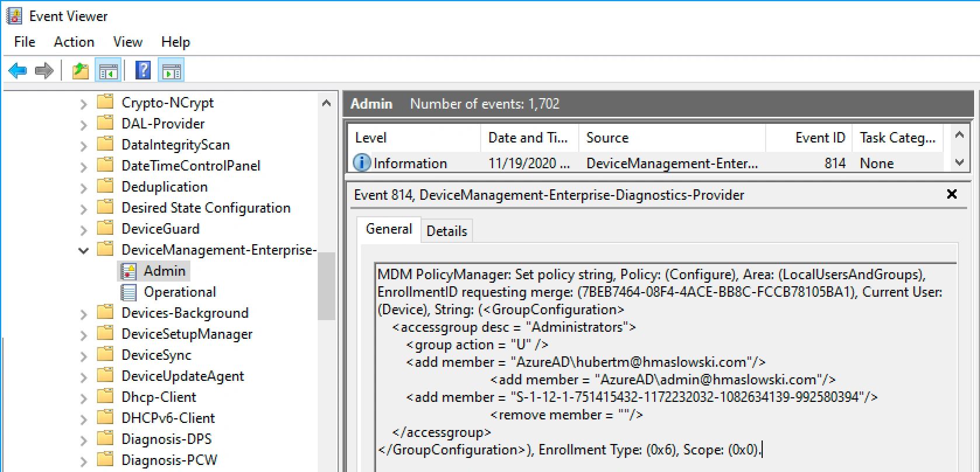Switch to the Details tab
980x472 pixels.
pyautogui.click(x=447, y=231)
